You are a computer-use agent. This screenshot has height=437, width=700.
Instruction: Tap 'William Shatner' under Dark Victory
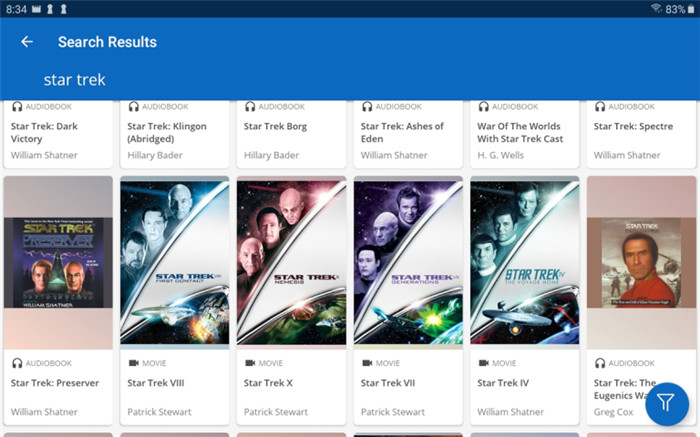click(x=44, y=155)
